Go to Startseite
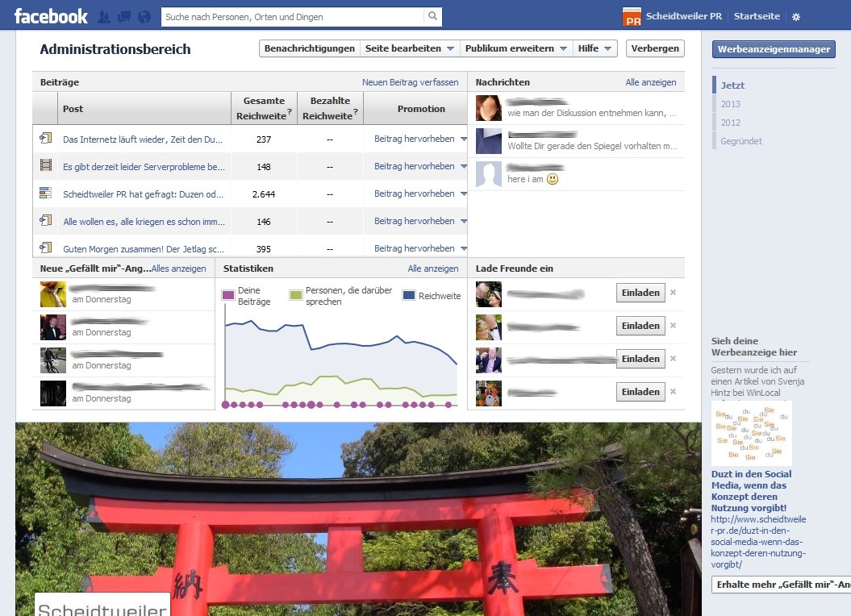 (x=757, y=16)
